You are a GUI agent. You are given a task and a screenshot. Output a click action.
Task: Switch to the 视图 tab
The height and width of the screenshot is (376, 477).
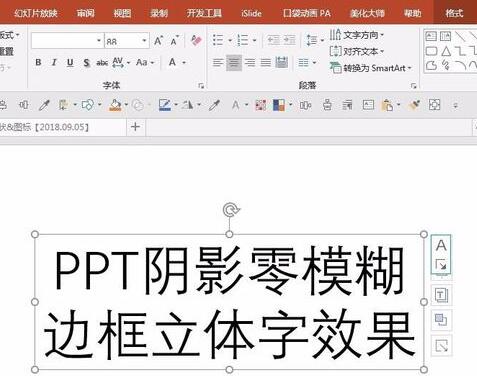(122, 13)
